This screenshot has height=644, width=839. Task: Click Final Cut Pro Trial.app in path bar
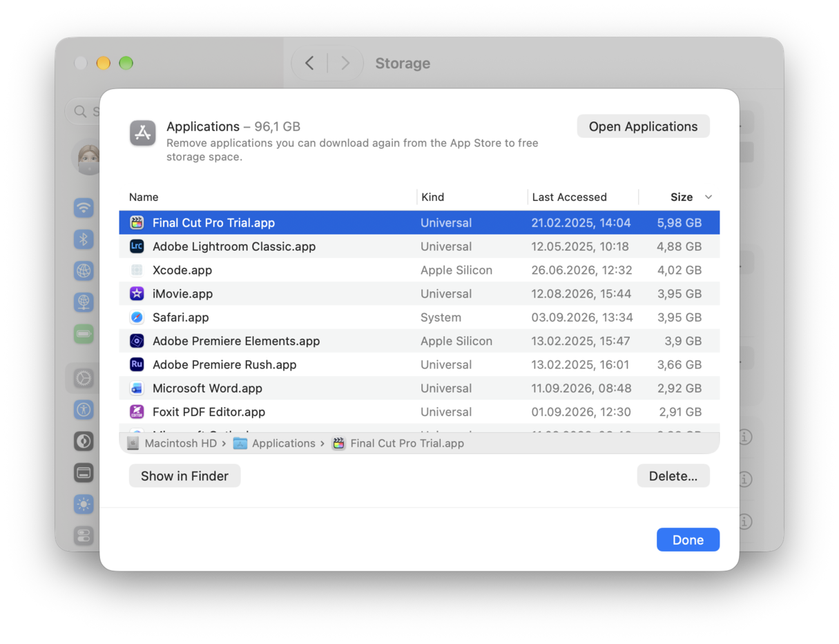tap(398, 443)
